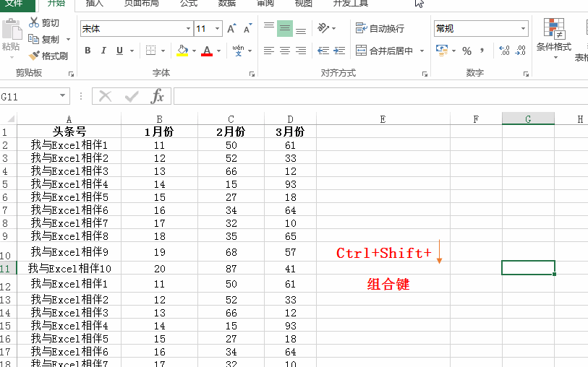Apply yellow fill color bucket
588x367 pixels.
182,51
